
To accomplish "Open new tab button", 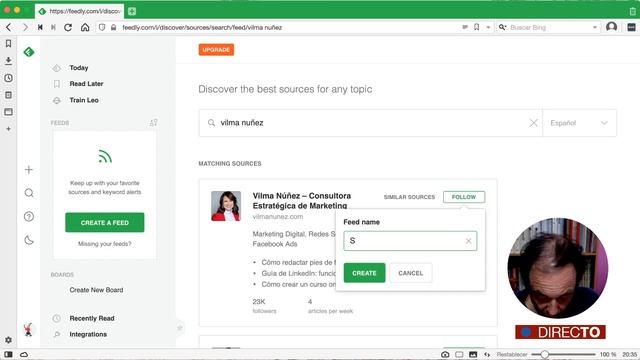I will click(132, 11).
